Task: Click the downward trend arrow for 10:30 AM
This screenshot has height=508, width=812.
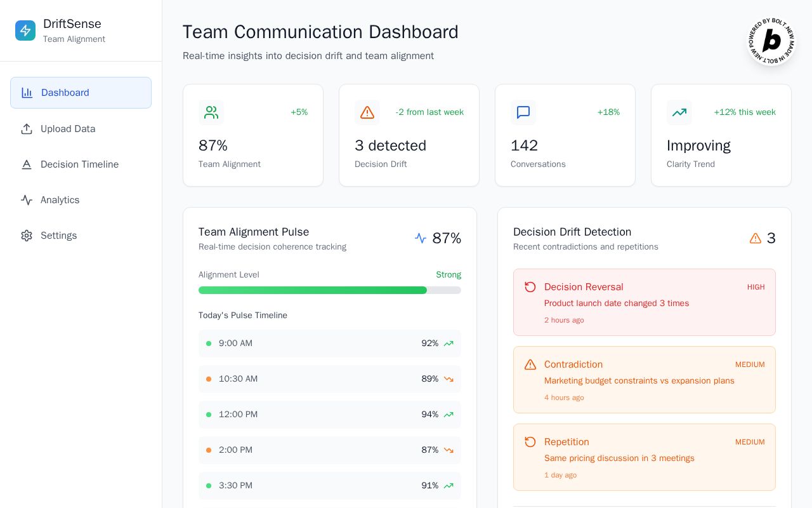Action: tap(449, 379)
